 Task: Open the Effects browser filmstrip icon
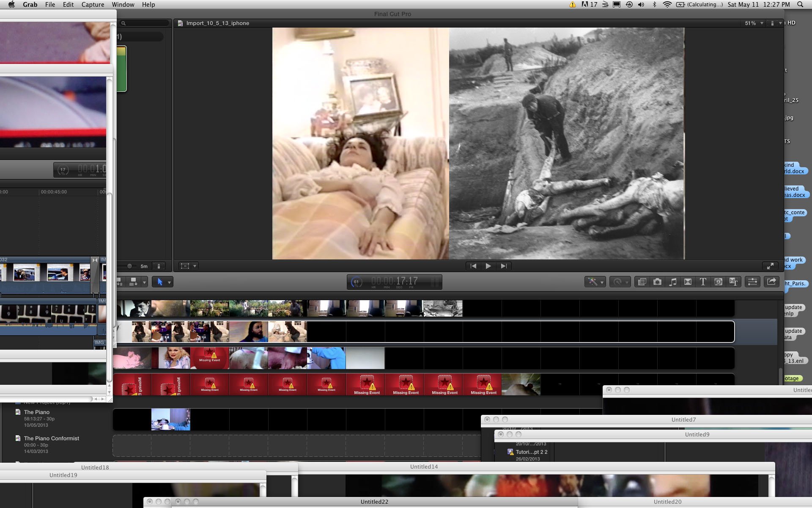pos(642,282)
